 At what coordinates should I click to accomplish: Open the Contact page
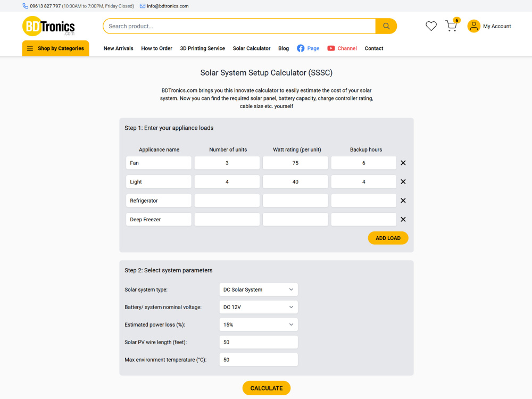pyautogui.click(x=374, y=48)
